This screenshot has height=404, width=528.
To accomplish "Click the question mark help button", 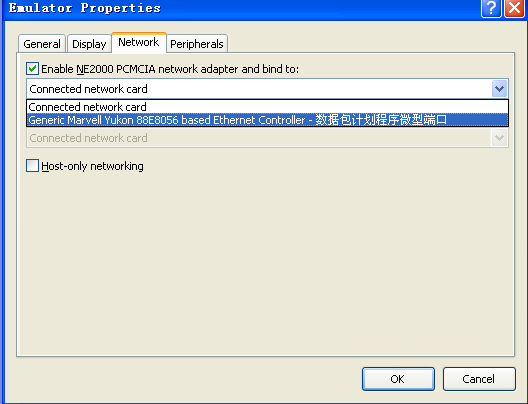I will pos(491,7).
